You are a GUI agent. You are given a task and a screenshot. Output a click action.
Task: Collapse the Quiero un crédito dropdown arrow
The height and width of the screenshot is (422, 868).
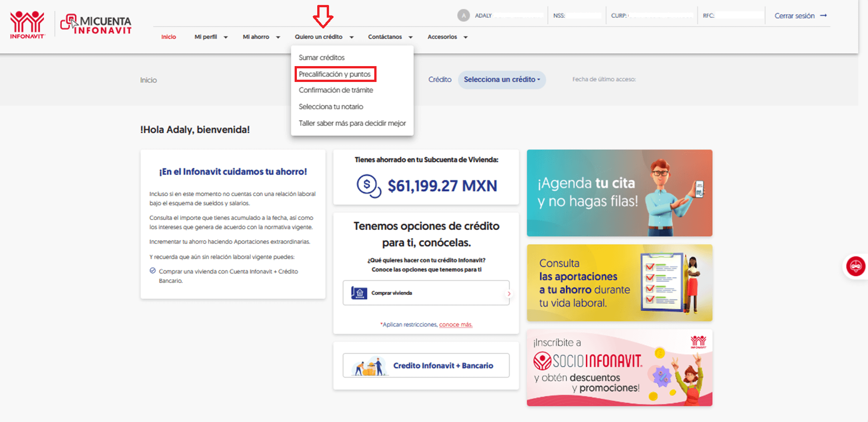(352, 37)
